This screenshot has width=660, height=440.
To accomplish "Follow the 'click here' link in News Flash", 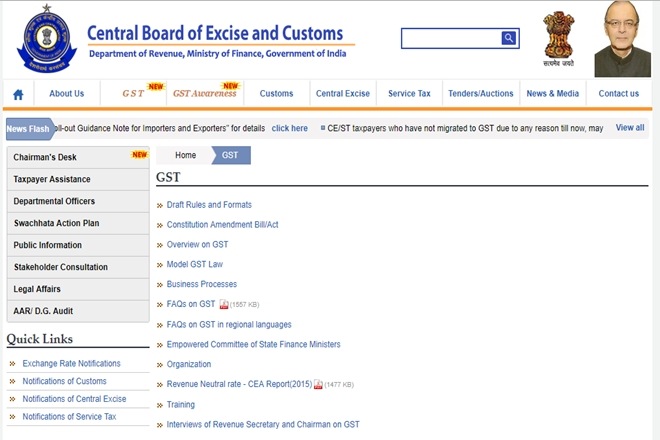I will [x=290, y=129].
